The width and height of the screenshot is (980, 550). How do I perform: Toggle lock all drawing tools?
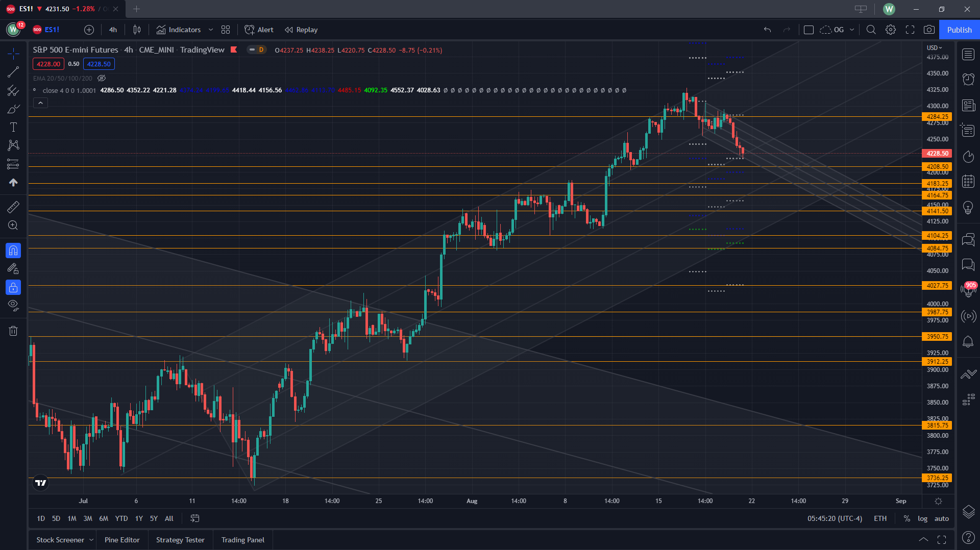[x=13, y=287]
